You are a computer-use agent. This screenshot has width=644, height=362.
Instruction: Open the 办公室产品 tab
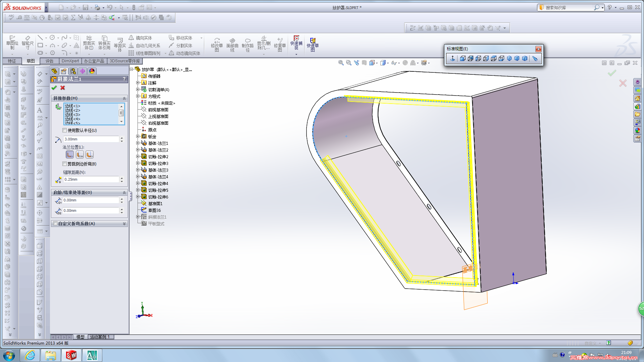[94, 61]
